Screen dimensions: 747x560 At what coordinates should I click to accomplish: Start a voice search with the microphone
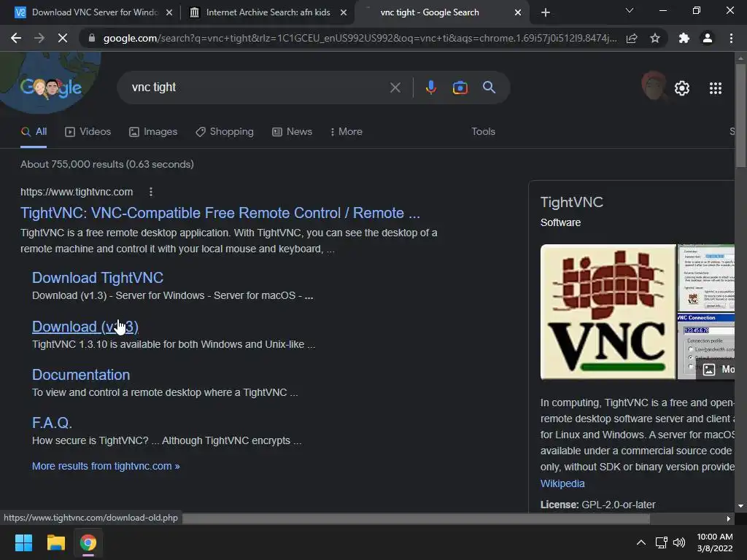click(x=430, y=87)
